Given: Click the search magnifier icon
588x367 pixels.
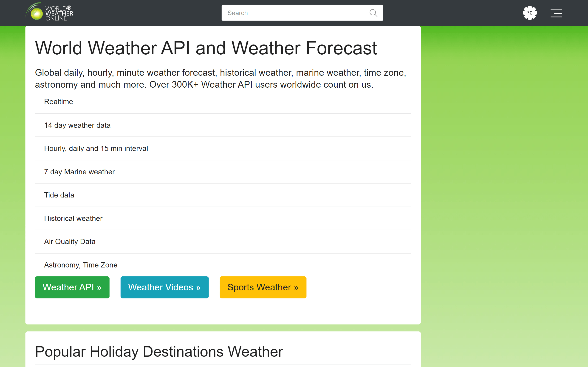Looking at the screenshot, I should (x=373, y=12).
